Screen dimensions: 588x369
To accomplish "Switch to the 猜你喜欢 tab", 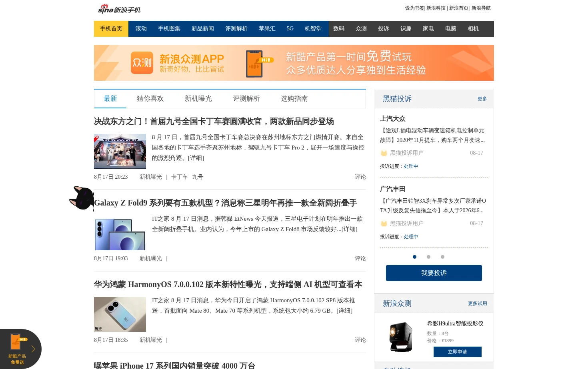I will [150, 99].
